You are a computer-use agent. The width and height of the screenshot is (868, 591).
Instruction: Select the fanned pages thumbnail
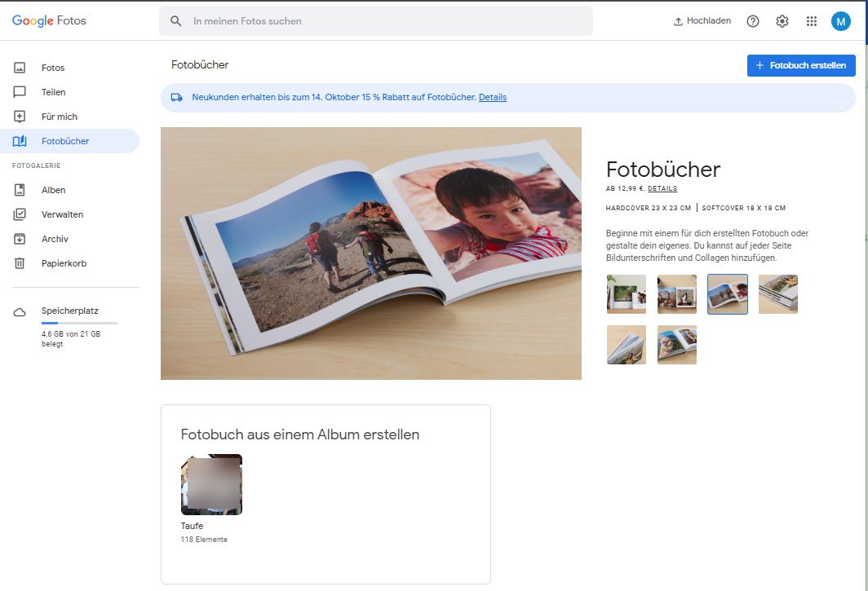point(626,345)
